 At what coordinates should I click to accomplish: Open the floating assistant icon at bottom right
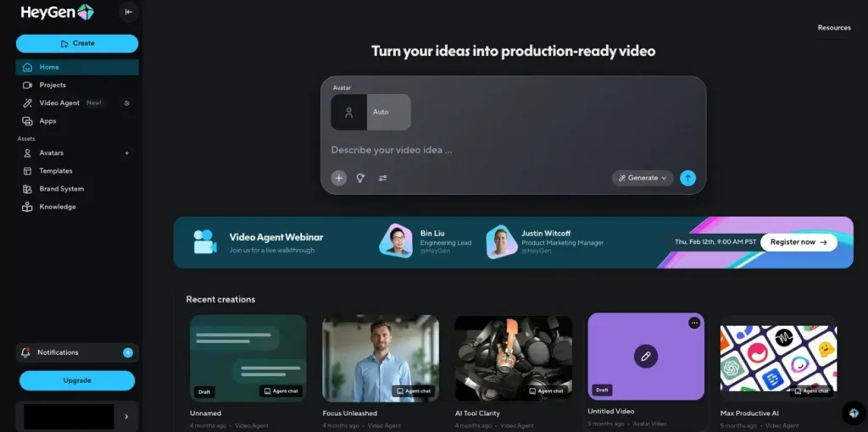(854, 413)
